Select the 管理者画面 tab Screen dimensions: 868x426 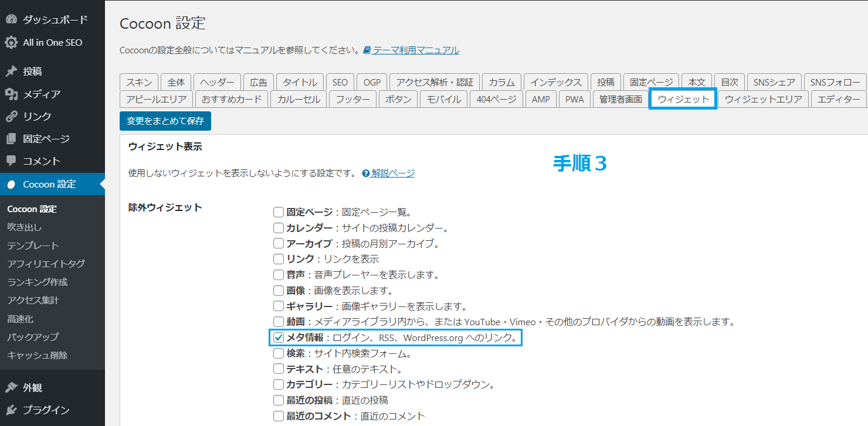coord(621,99)
